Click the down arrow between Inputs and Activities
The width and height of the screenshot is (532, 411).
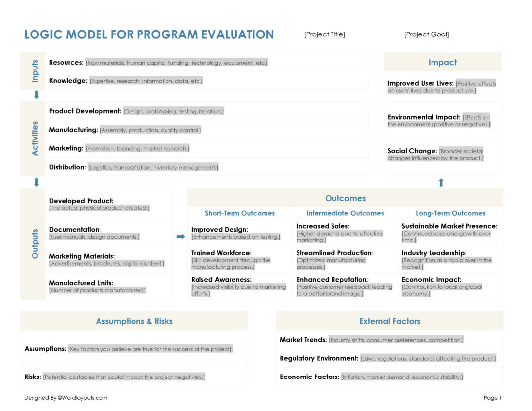point(36,95)
